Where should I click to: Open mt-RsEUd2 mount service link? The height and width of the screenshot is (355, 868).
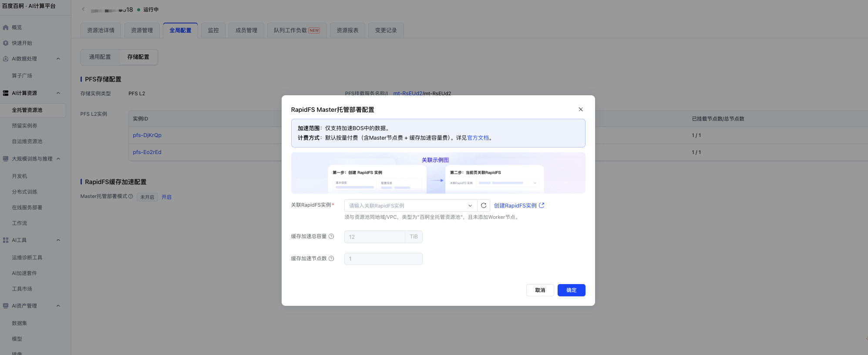click(x=407, y=94)
